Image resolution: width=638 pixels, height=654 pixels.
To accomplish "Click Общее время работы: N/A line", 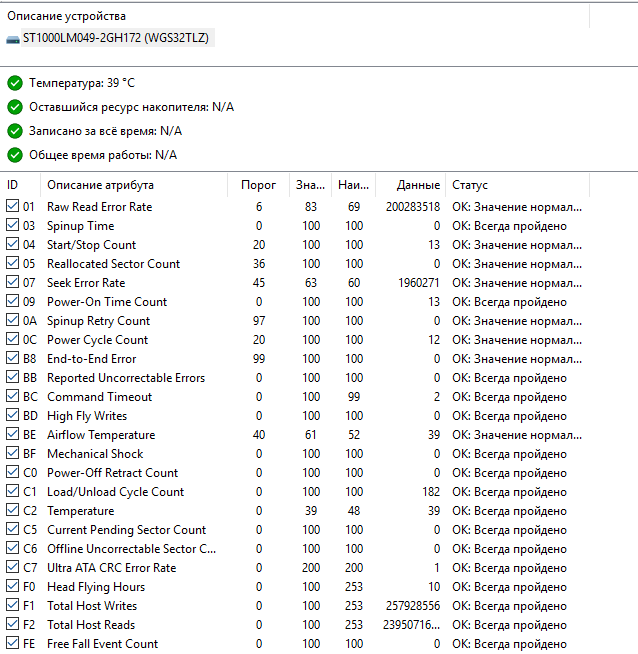I will point(103,155).
